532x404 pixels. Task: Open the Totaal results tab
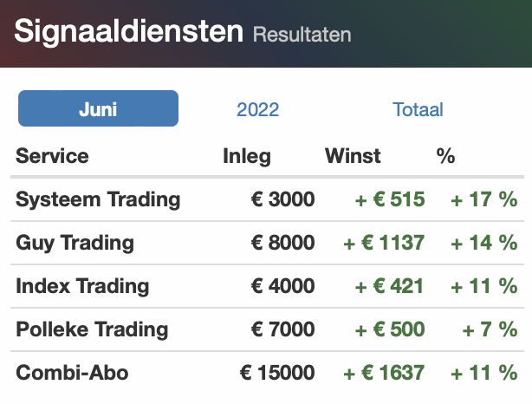[418, 109]
